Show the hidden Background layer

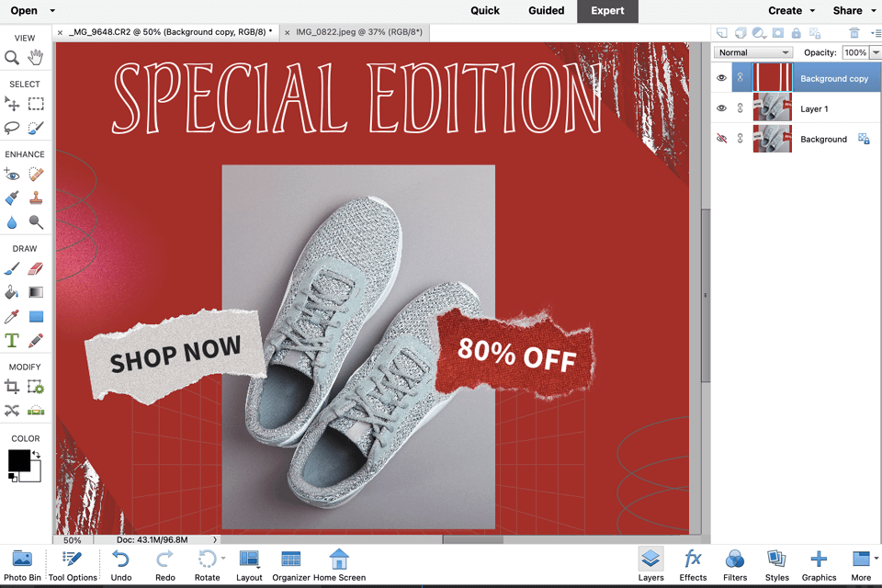pyautogui.click(x=722, y=139)
